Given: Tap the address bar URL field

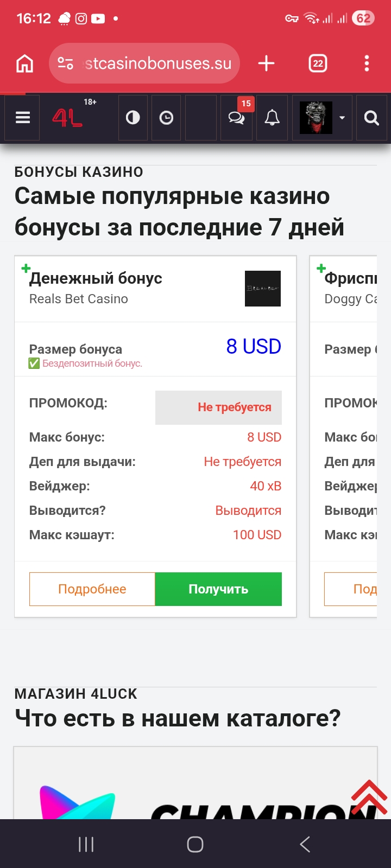Looking at the screenshot, I should 157,63.
